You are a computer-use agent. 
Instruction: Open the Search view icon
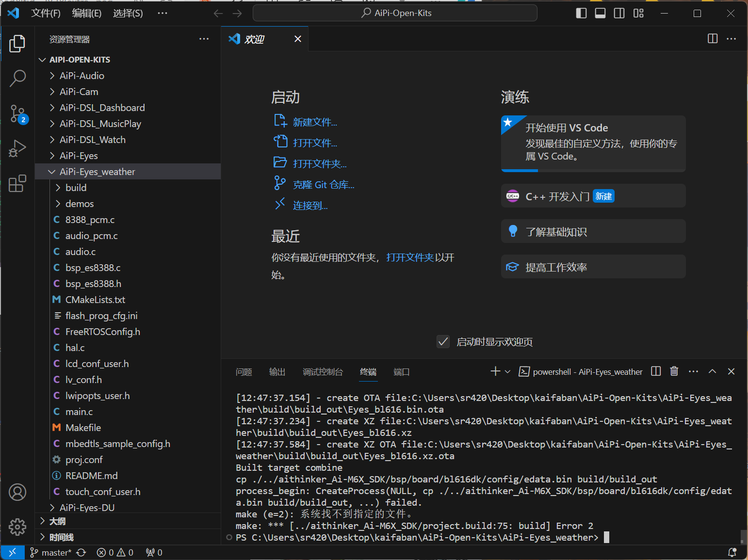tap(17, 78)
